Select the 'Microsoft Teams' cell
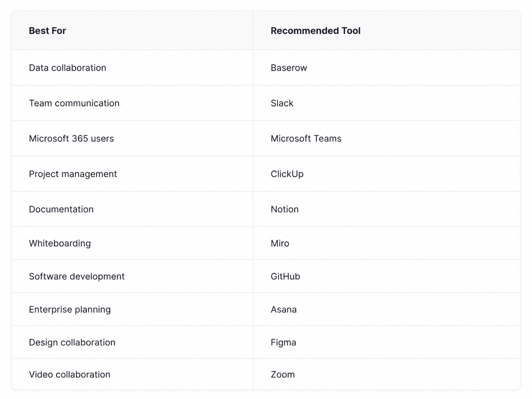 pyautogui.click(x=387, y=139)
